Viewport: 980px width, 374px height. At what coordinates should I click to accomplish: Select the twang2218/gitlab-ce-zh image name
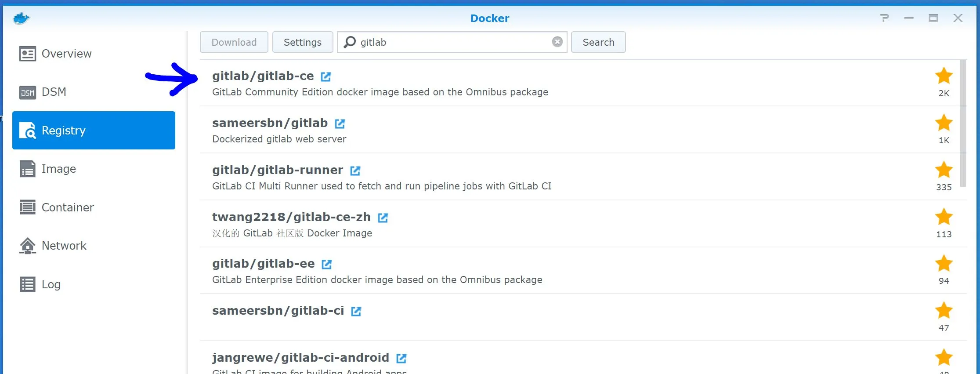coord(292,217)
